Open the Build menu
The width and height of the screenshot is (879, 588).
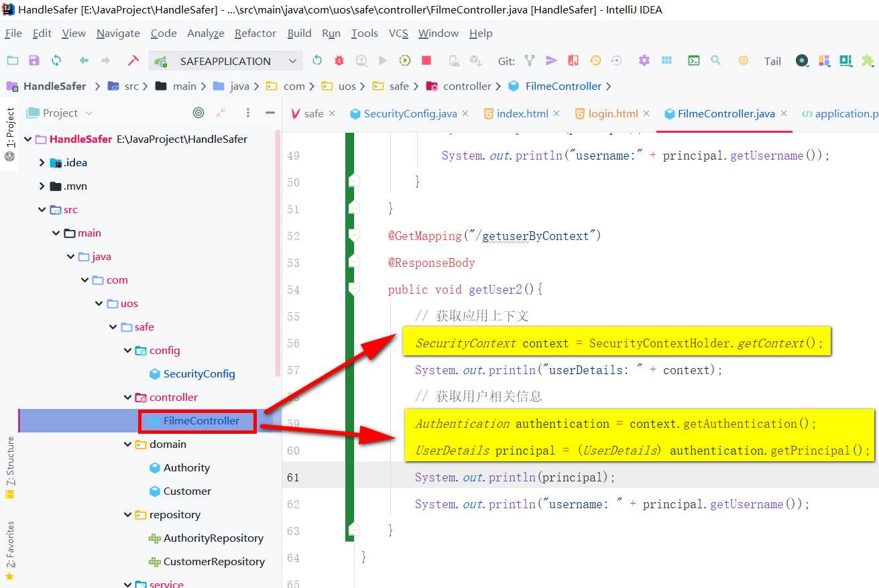(x=299, y=33)
